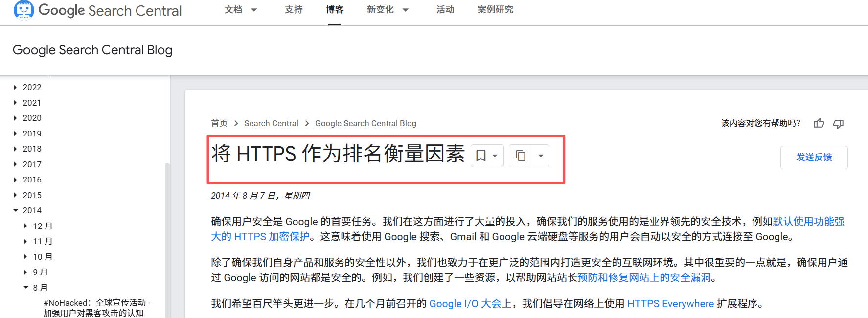Screen dimensions: 868x318
Task: Go to the 支持 tab
Action: click(294, 10)
